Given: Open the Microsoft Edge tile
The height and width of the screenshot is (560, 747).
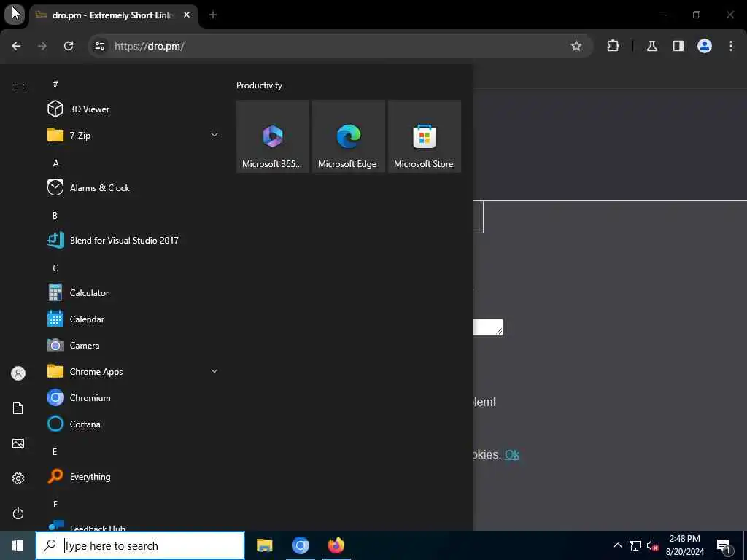Looking at the screenshot, I should [348, 136].
